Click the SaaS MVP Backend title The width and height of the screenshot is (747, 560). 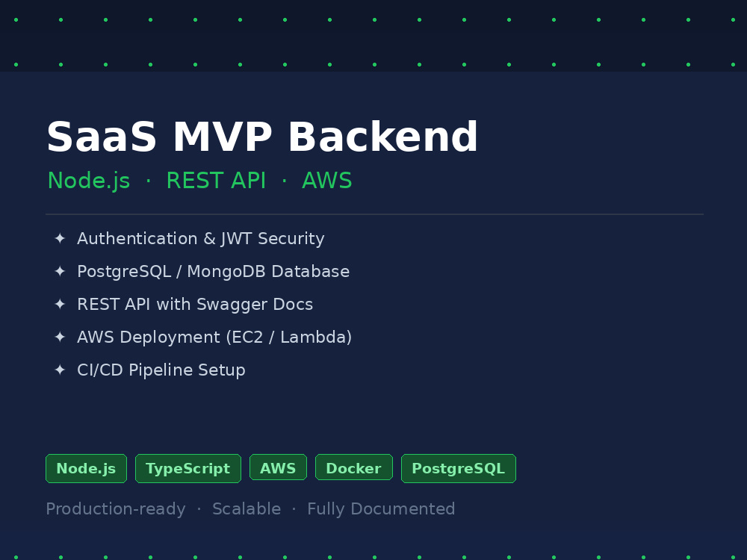tap(262, 137)
